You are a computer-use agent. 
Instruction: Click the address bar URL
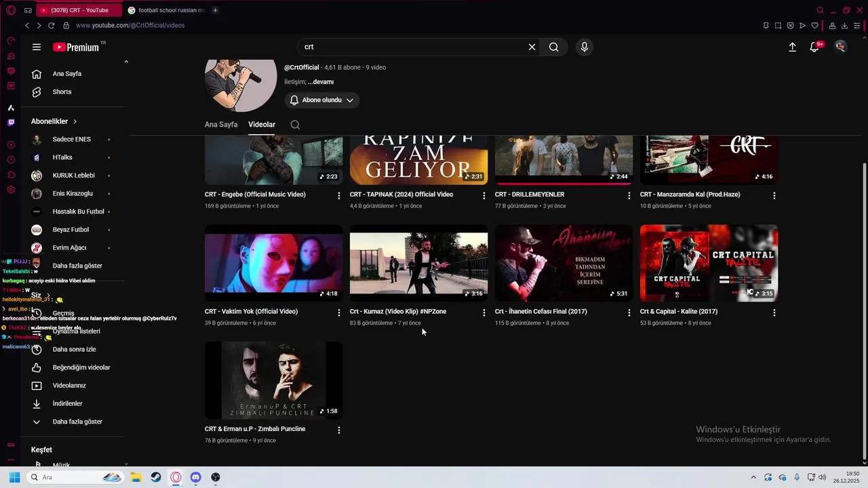130,26
